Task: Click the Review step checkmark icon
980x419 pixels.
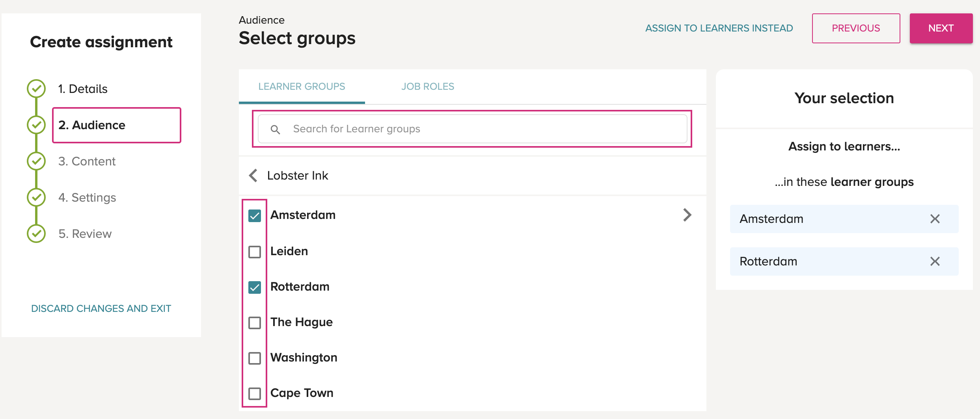Action: (x=36, y=234)
